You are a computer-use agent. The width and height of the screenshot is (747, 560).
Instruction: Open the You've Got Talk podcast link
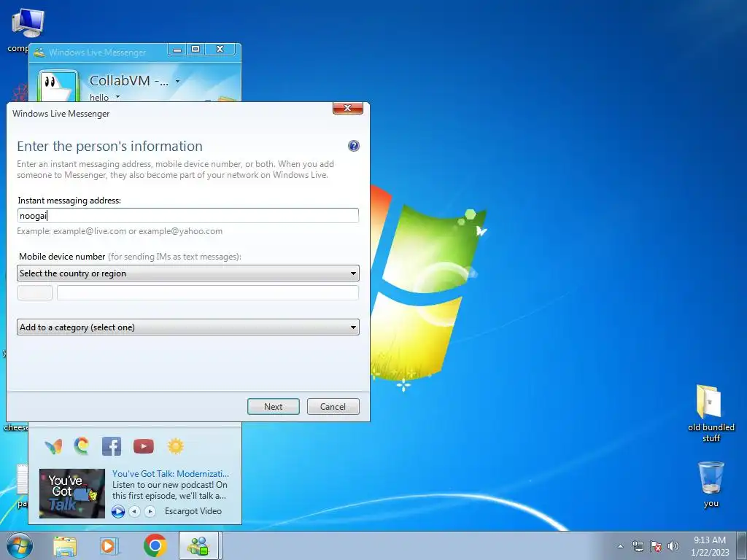click(x=171, y=474)
